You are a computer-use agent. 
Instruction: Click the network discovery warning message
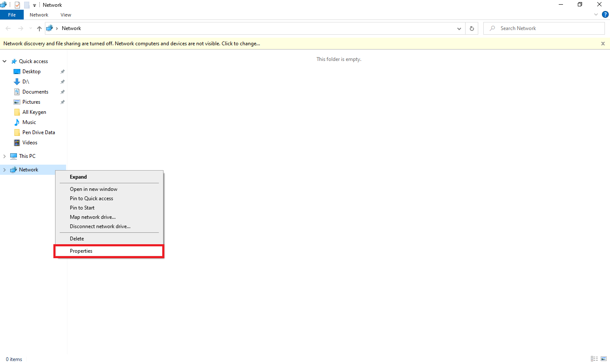point(132,44)
